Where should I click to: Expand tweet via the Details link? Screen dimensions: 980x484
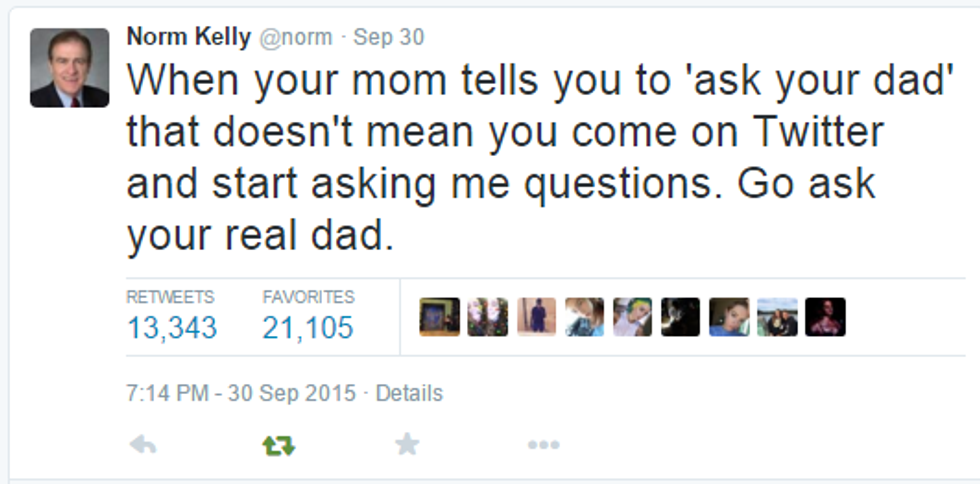(409, 393)
